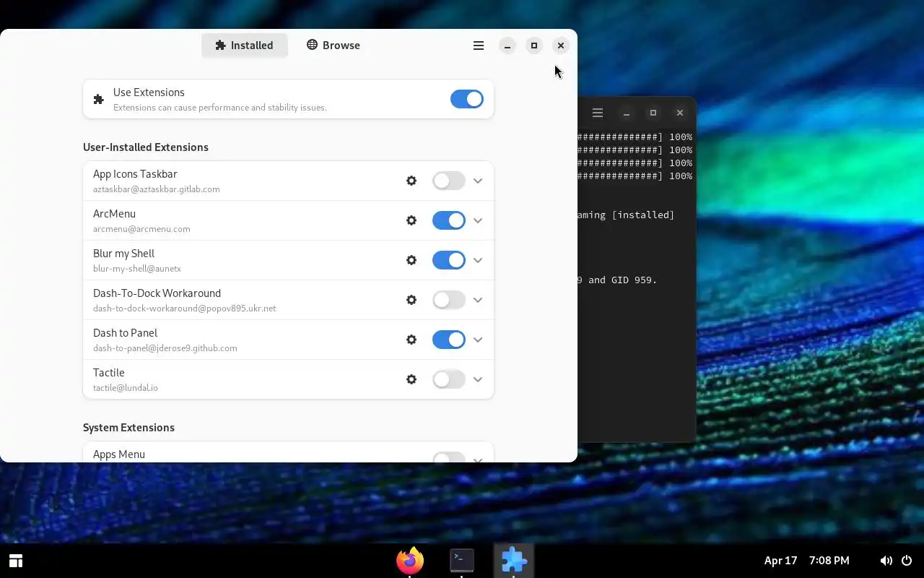Select the Dash-To-Dock Workaround name
924x578 pixels.
coord(157,293)
